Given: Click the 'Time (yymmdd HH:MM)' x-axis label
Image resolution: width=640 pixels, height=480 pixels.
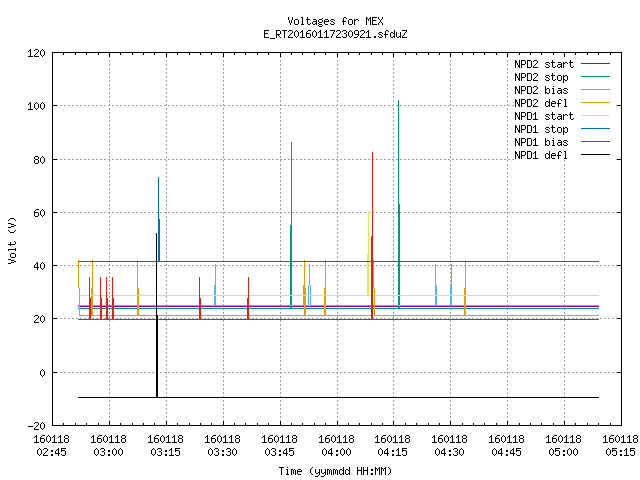Looking at the screenshot, I should tap(335, 471).
